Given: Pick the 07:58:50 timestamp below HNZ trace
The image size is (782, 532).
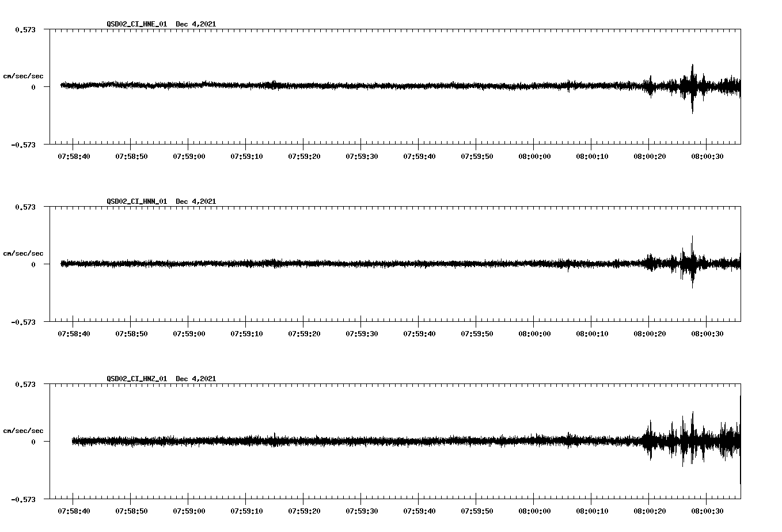Looking at the screenshot, I should 131,511.
